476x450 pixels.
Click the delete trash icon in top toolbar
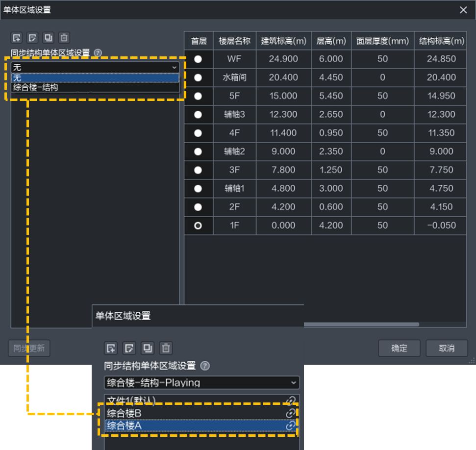(x=64, y=38)
